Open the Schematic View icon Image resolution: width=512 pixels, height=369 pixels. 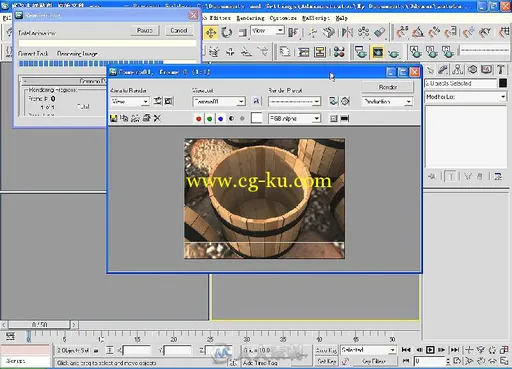click(x=320, y=52)
